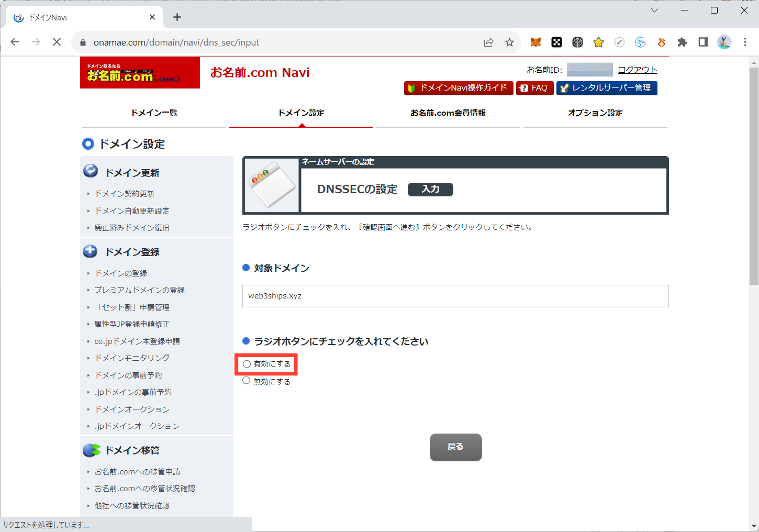Image resolution: width=759 pixels, height=532 pixels.
Task: Click the user profile avatar icon
Action: pyautogui.click(x=724, y=42)
